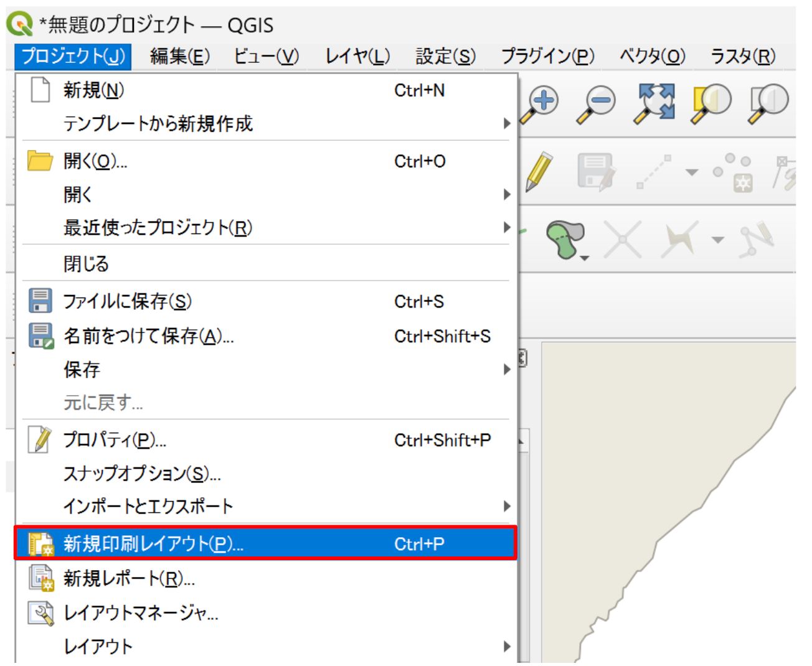
Task: Open the 編集(E) menu
Action: tap(180, 57)
